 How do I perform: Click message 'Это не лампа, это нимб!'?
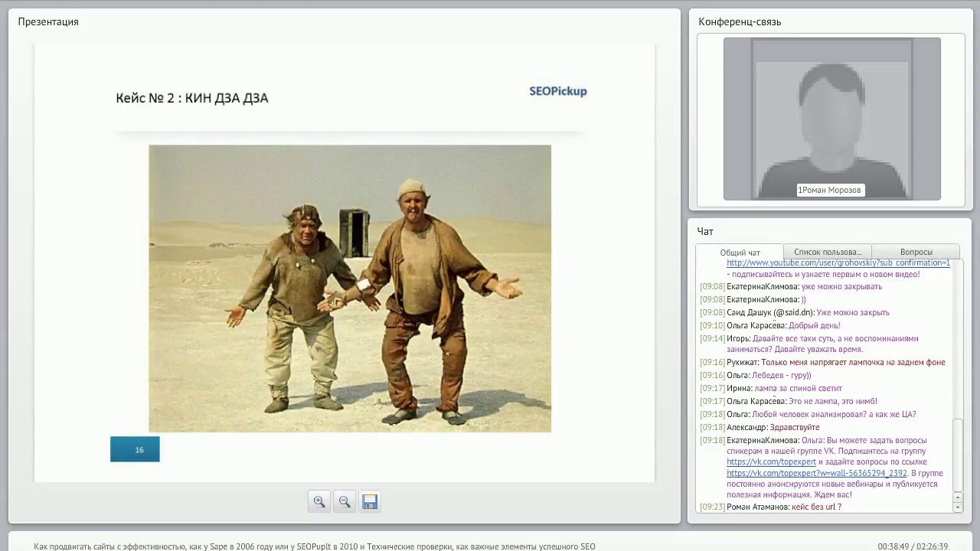coord(833,402)
